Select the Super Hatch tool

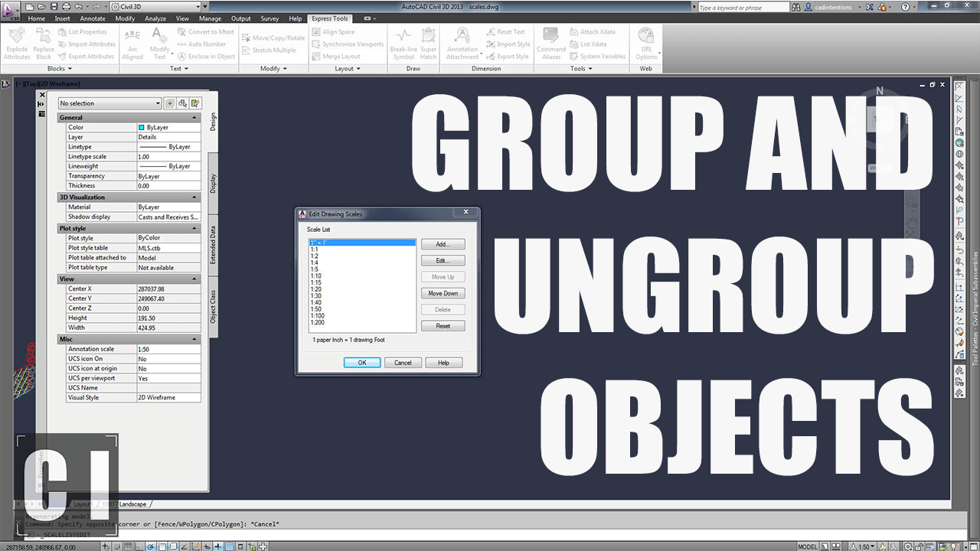tap(429, 44)
